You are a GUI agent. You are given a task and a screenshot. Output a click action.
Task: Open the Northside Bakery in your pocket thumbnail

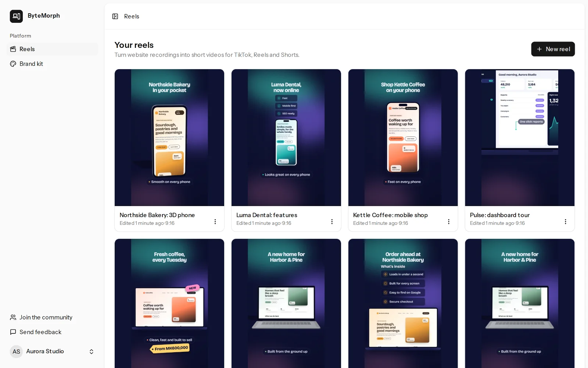point(169,138)
